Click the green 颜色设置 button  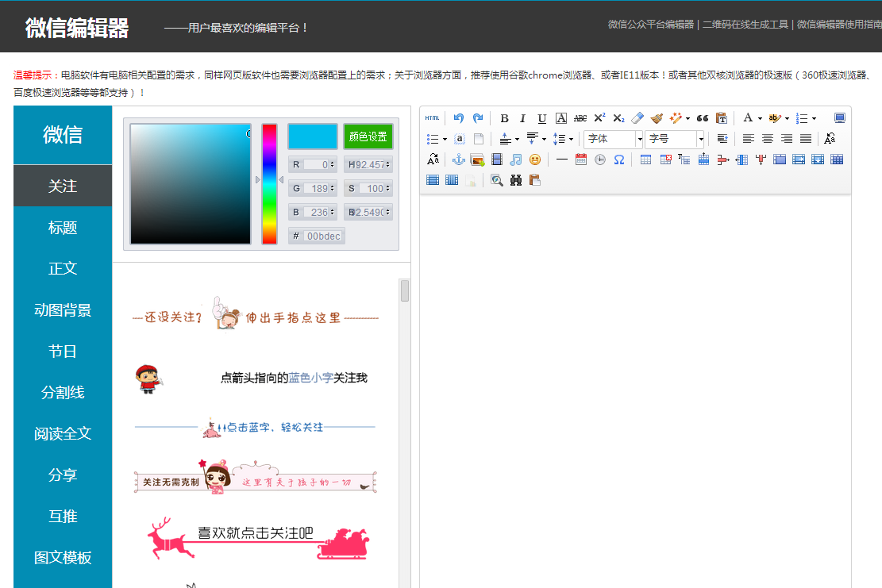click(368, 136)
